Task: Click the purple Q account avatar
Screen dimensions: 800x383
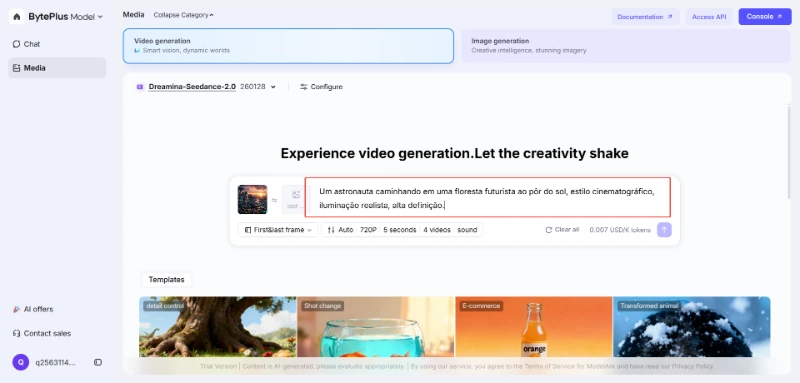Action: coord(20,362)
